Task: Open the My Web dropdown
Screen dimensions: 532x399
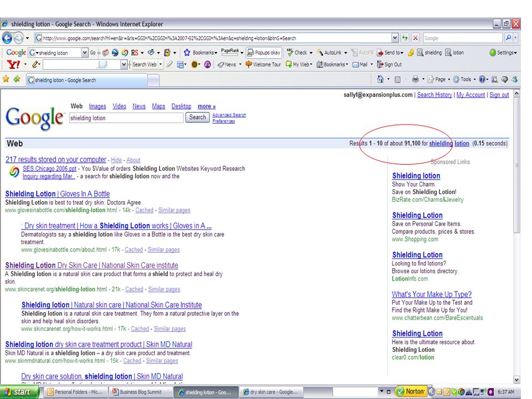Action: tap(299, 64)
